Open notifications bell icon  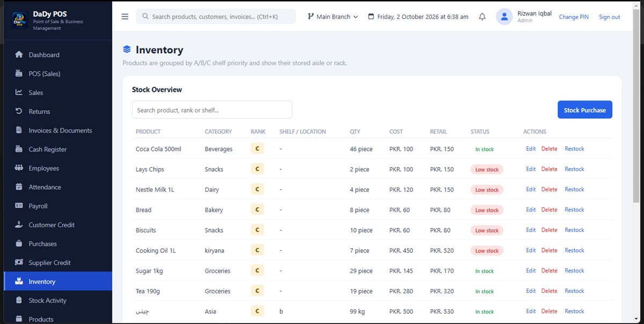pos(482,17)
